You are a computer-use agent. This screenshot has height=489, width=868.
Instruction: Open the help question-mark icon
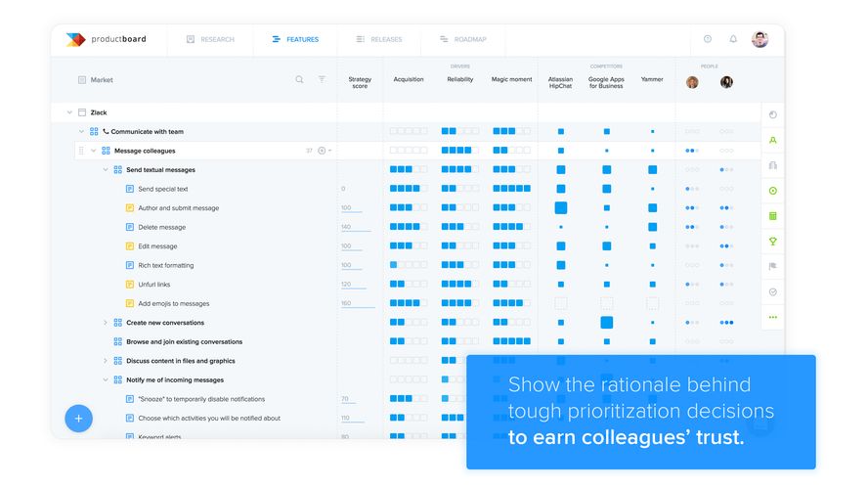click(708, 39)
